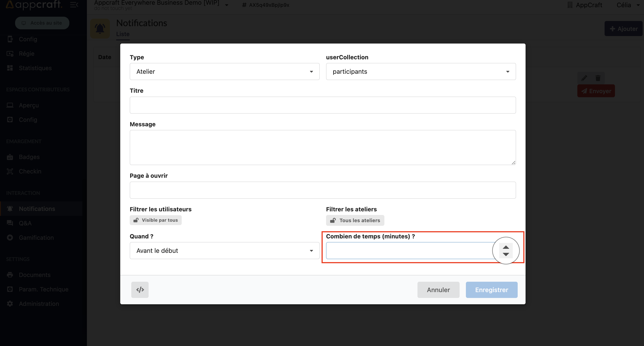
Task: Click the Annuler button
Action: (x=438, y=290)
